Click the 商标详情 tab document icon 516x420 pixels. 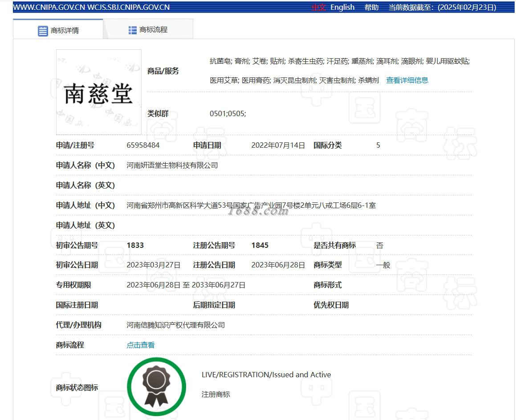coord(43,31)
